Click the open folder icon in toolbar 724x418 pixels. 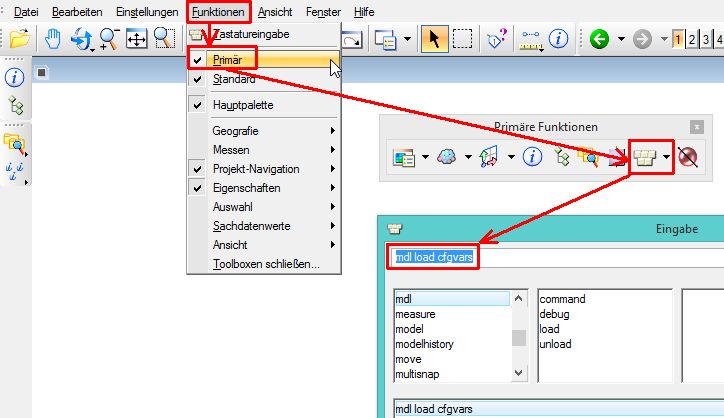tap(19, 39)
